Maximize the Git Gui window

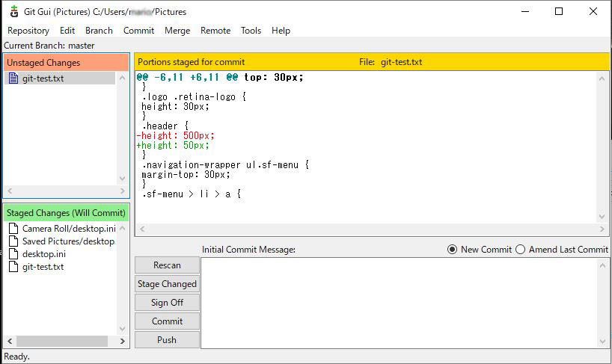tap(559, 11)
